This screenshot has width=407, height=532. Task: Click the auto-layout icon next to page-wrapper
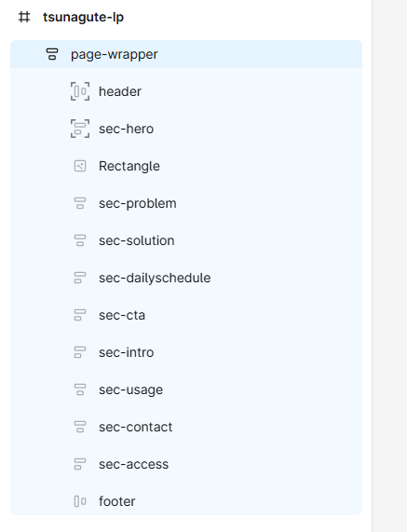[52, 54]
